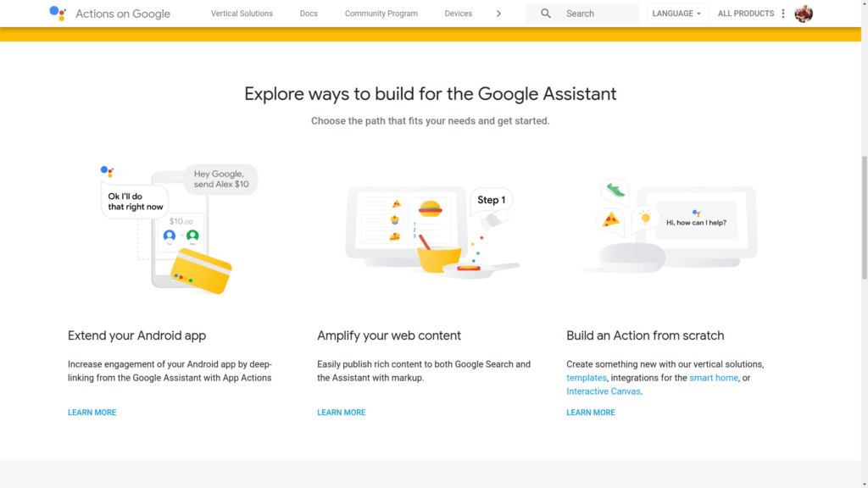The width and height of the screenshot is (868, 488).
Task: Open the LANGUAGE dropdown
Action: (677, 14)
